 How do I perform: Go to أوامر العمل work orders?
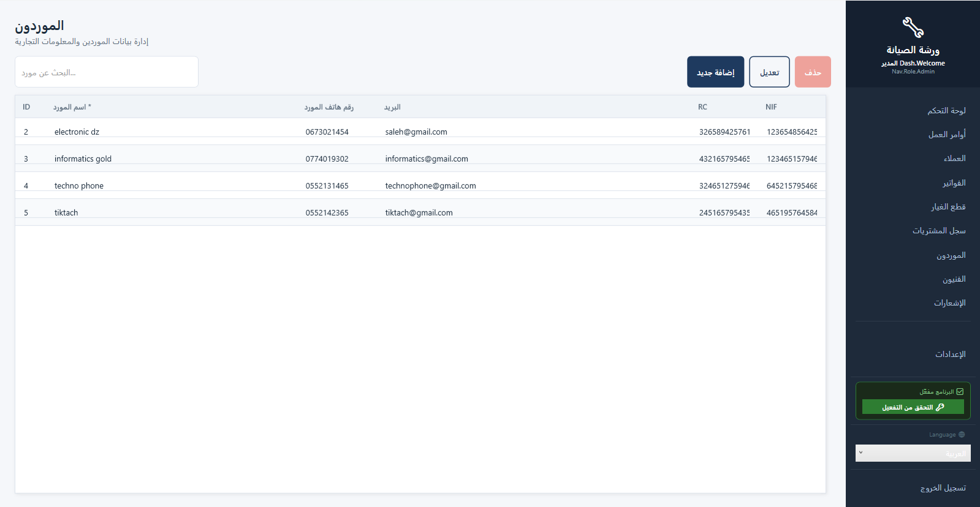(x=947, y=135)
